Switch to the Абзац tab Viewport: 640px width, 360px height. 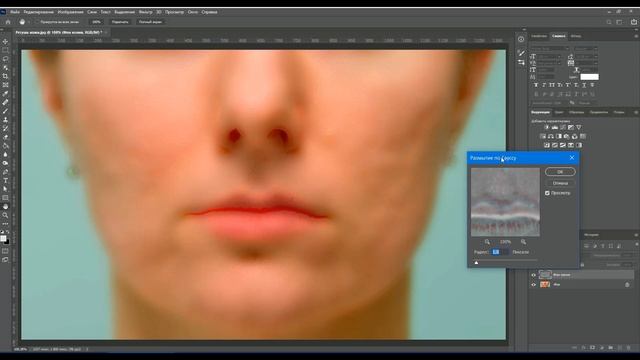(x=576, y=36)
